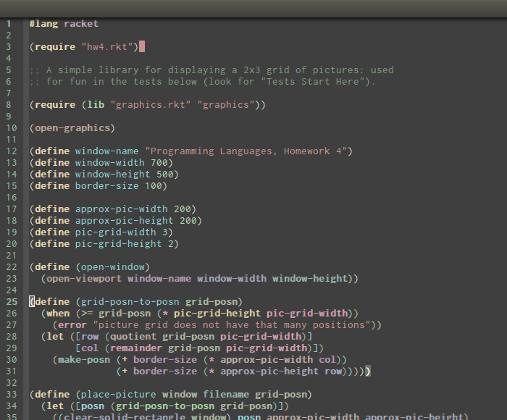507x420 pixels.
Task: Click the "Tests Start Here" comment text
Action: click(313, 82)
